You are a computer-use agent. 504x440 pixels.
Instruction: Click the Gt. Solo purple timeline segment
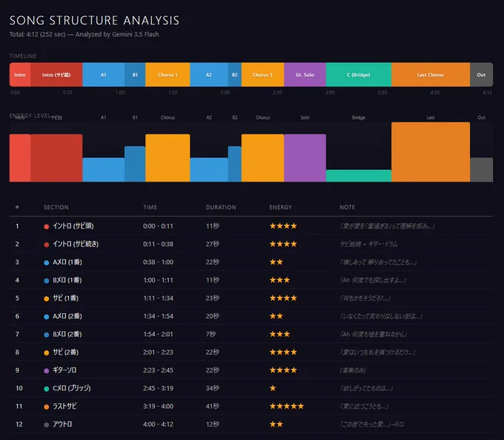(x=305, y=75)
